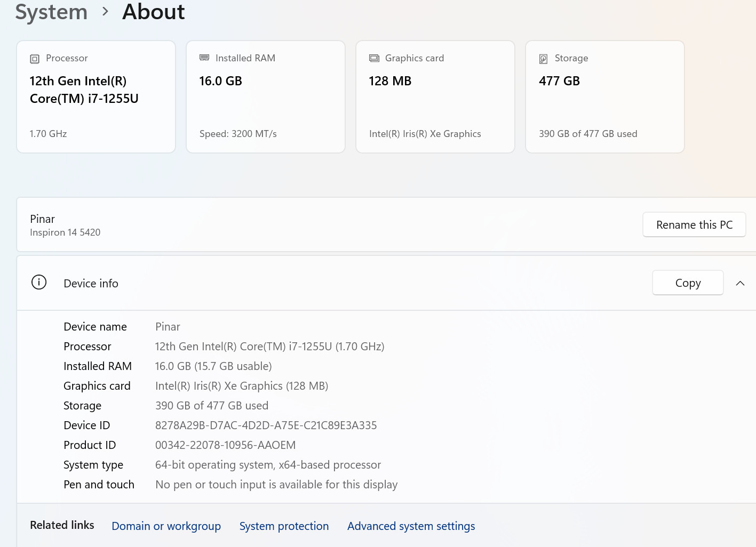
Task: Click the Inspiron 14 5420 model text
Action: pyautogui.click(x=65, y=232)
